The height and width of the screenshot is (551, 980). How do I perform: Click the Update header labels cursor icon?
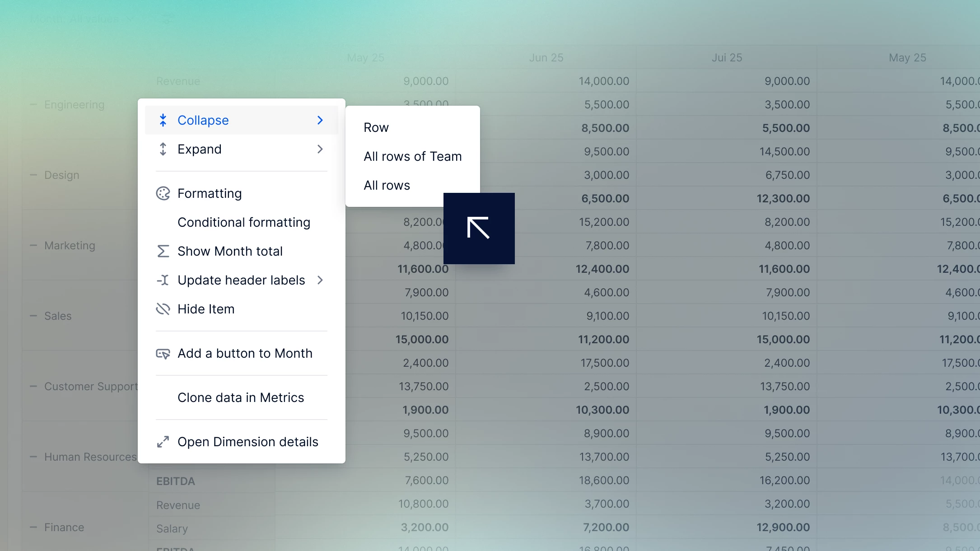(163, 280)
